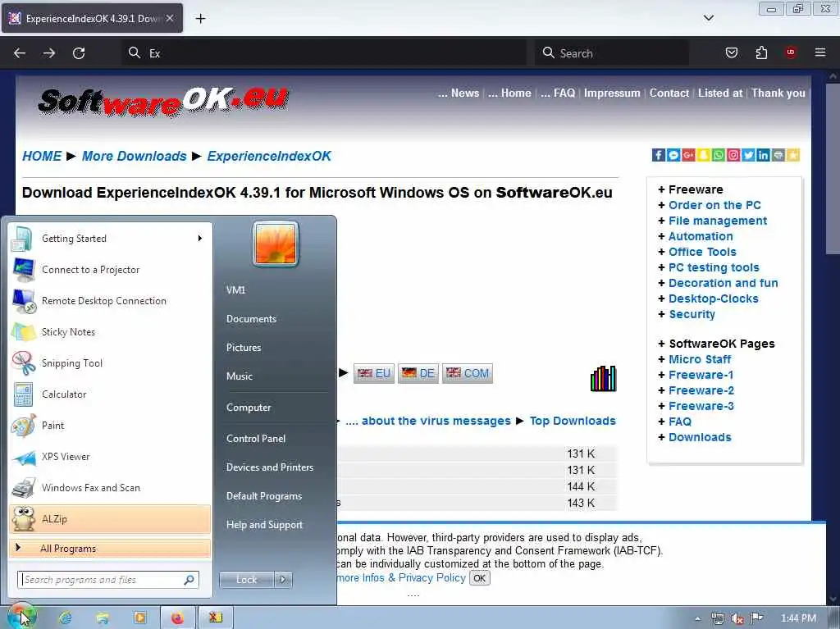Open Remote Desktop Connection

(104, 301)
